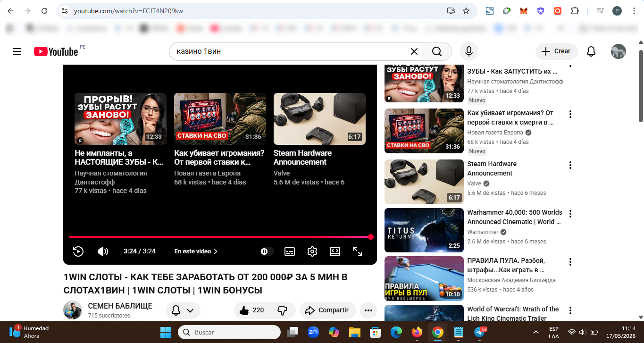Open the YouTube notifications bell in header

591,51
